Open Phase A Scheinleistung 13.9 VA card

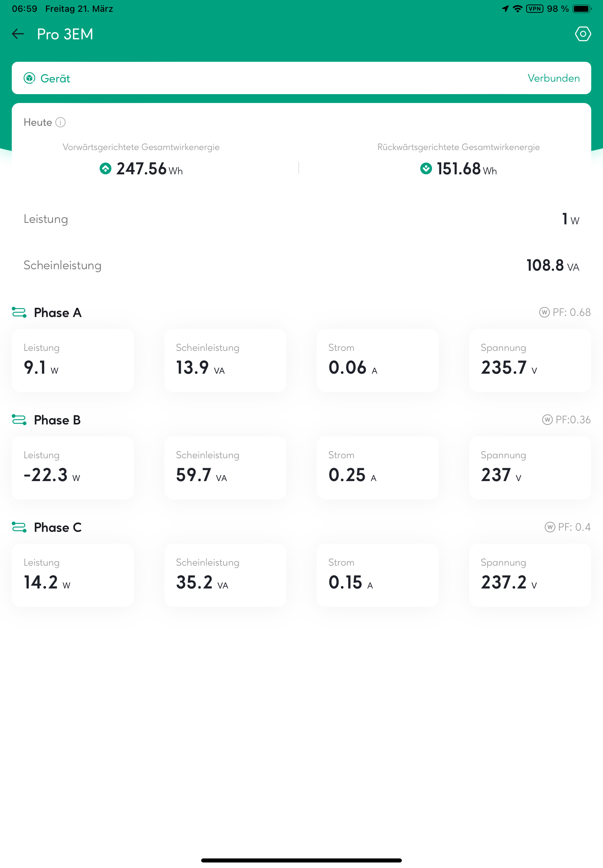pos(225,360)
